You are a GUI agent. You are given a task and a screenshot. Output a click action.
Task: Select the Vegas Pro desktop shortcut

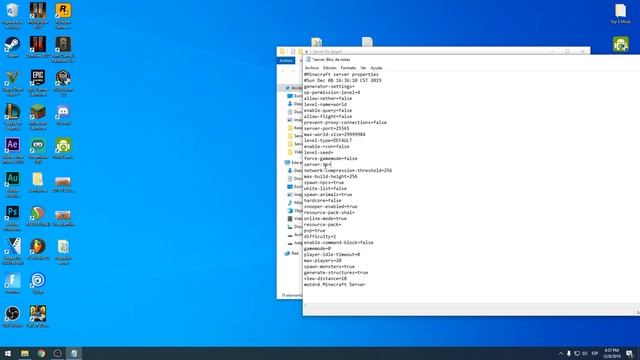[12, 252]
